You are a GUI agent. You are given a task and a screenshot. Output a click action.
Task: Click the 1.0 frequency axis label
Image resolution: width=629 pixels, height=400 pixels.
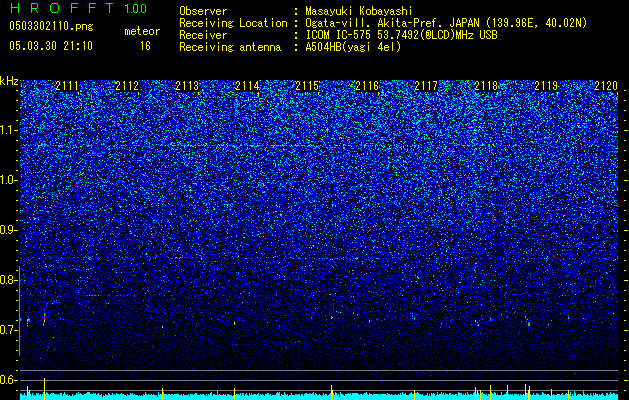[9, 180]
